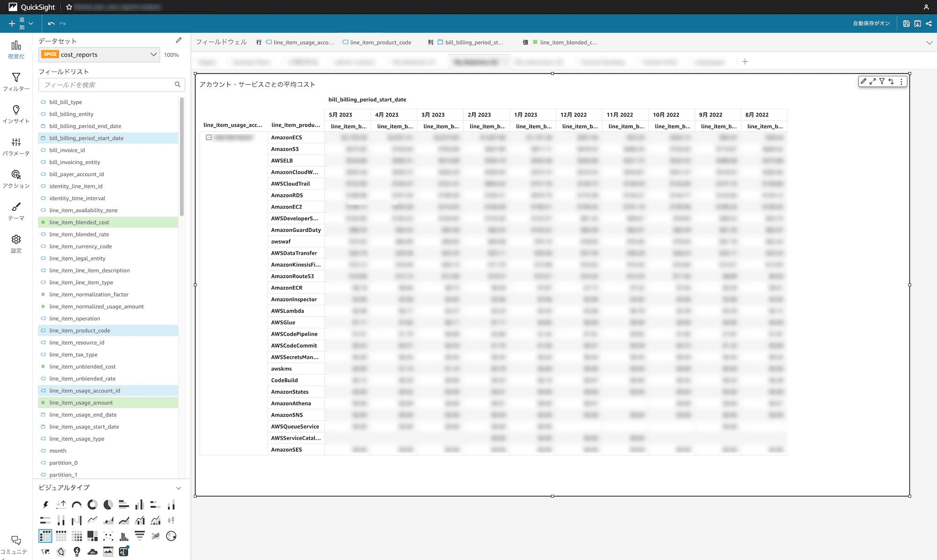Pick the word cloud visual type

(x=92, y=552)
